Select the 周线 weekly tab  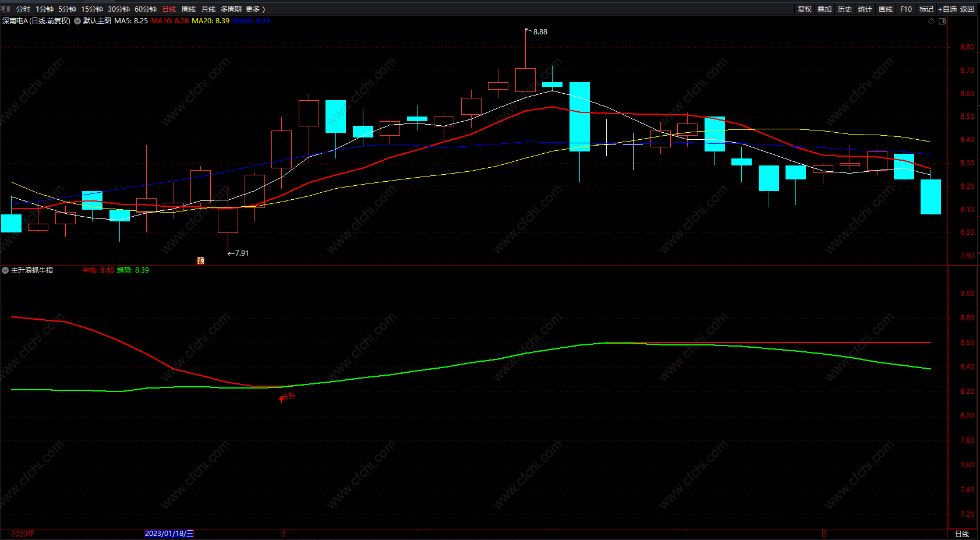(189, 9)
